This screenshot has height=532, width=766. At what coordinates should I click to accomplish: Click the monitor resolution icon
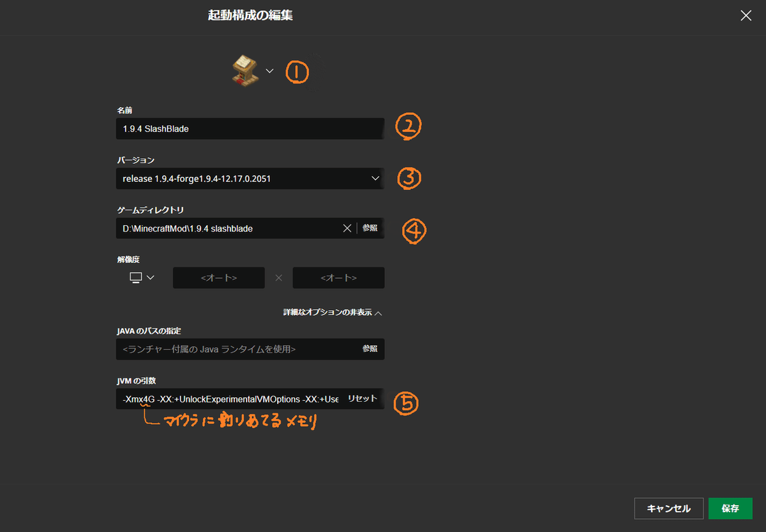pyautogui.click(x=135, y=277)
